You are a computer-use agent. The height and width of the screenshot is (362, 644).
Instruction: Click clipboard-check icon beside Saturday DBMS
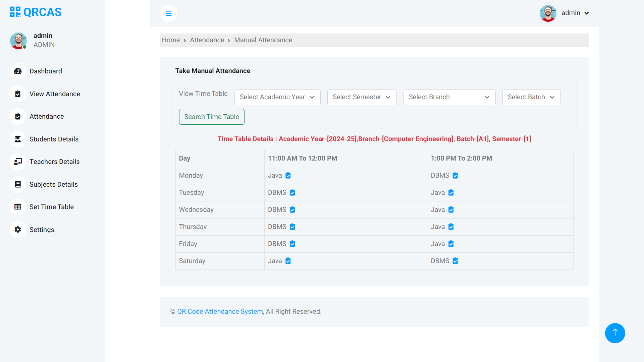tap(455, 261)
